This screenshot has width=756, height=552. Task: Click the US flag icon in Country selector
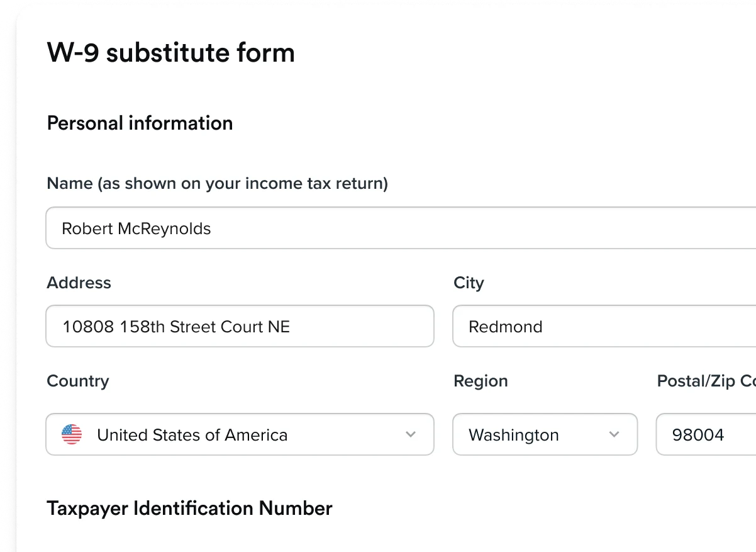72,434
